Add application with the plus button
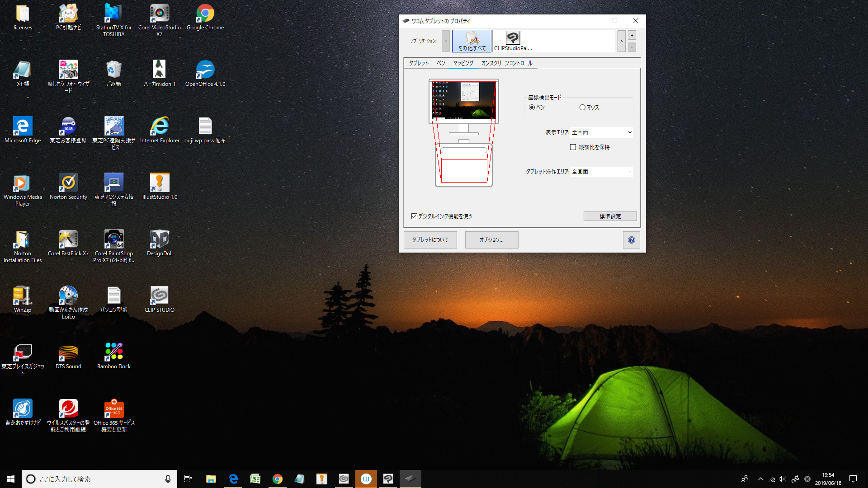The image size is (868, 488). coord(632,35)
